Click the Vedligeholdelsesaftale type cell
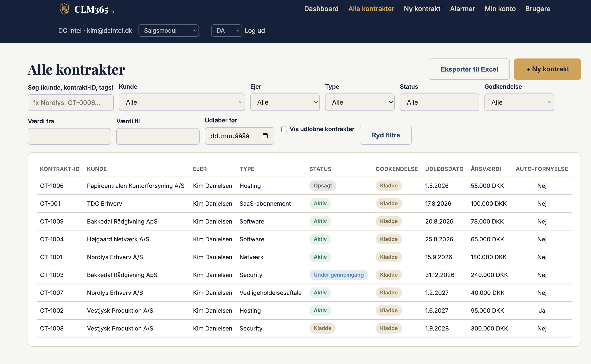The height and width of the screenshot is (364, 591). pos(270,293)
